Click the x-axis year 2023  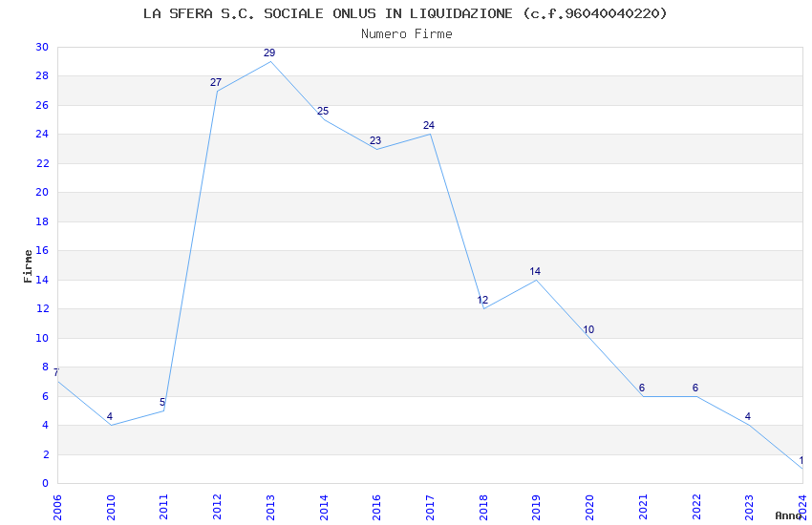(x=749, y=507)
